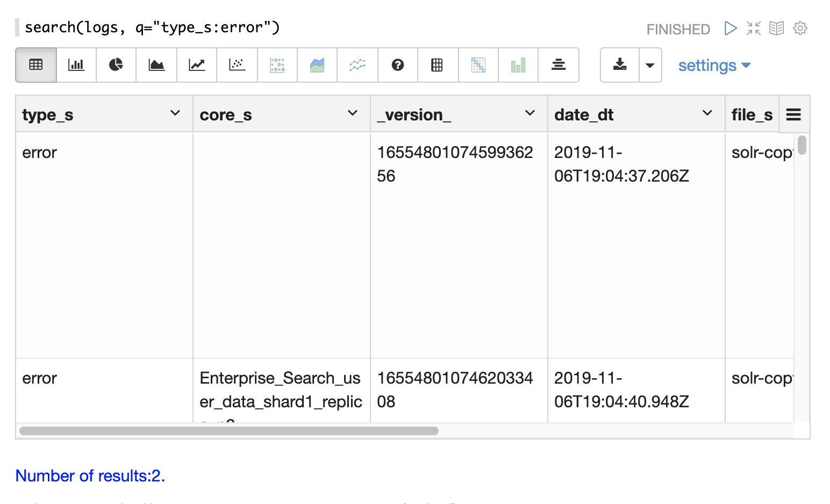Image resolution: width=830 pixels, height=504 pixels.
Task: Choose the pie chart visualization
Action: (116, 65)
